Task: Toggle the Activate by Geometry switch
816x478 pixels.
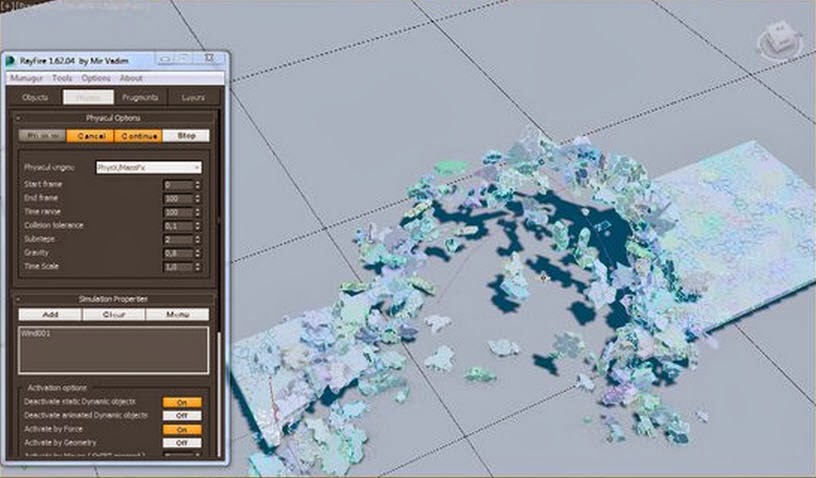Action: coord(182,443)
